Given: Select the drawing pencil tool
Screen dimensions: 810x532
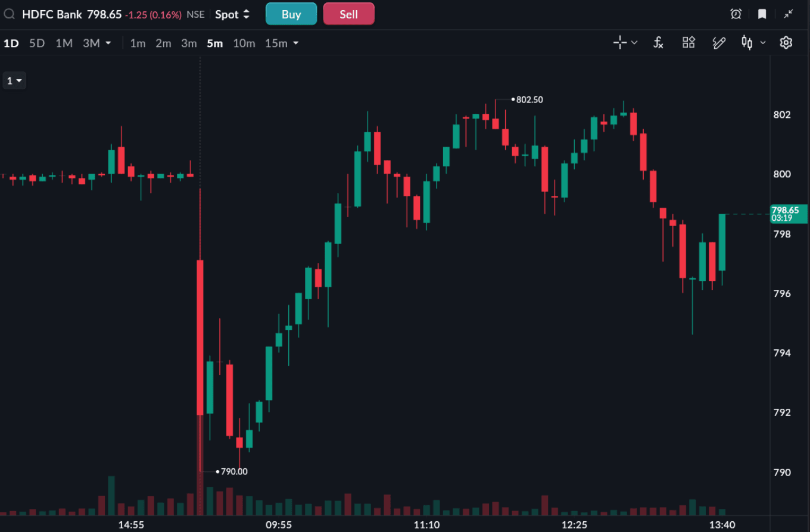Looking at the screenshot, I should 719,42.
